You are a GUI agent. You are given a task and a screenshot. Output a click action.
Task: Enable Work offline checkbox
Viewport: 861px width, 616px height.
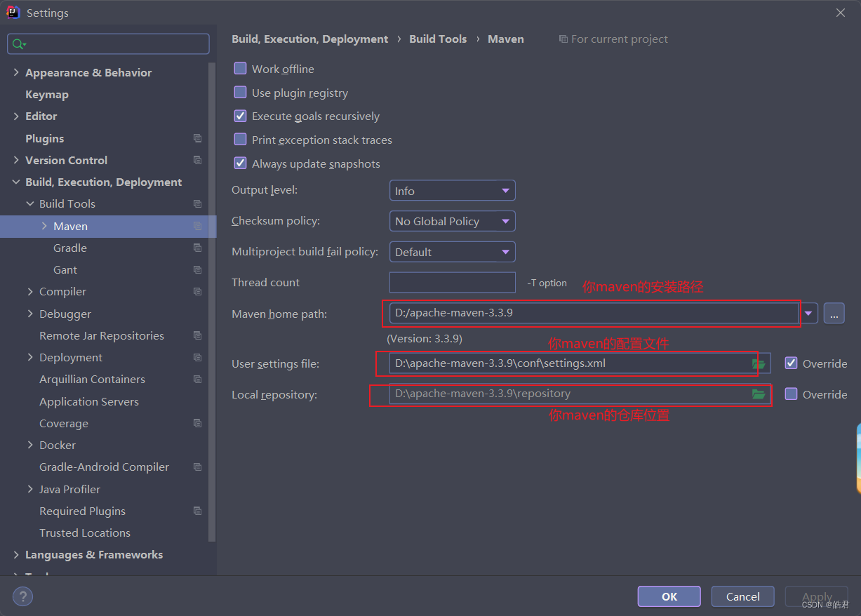coord(240,69)
